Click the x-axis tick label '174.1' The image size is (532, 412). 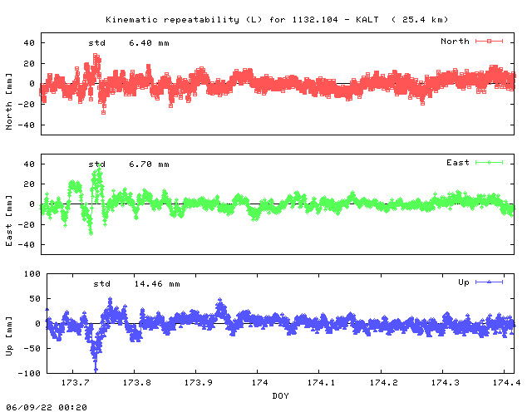point(322,383)
